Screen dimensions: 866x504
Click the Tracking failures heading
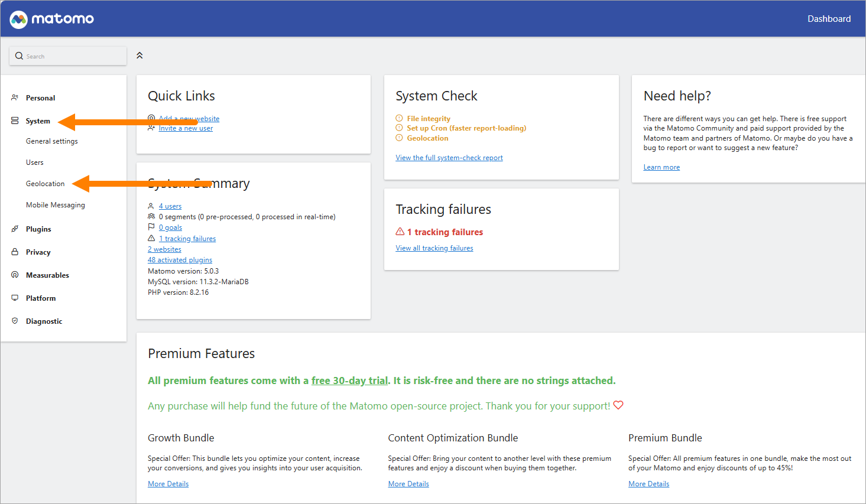coord(443,209)
